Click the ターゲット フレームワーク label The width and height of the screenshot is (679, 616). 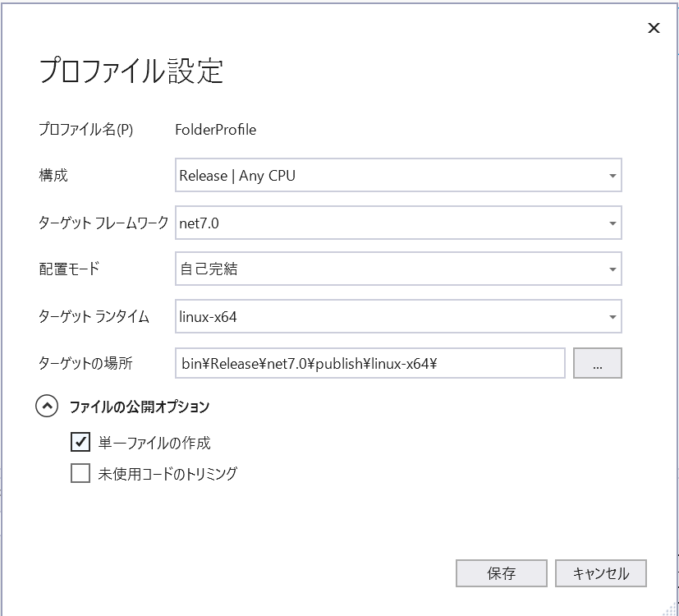click(103, 223)
